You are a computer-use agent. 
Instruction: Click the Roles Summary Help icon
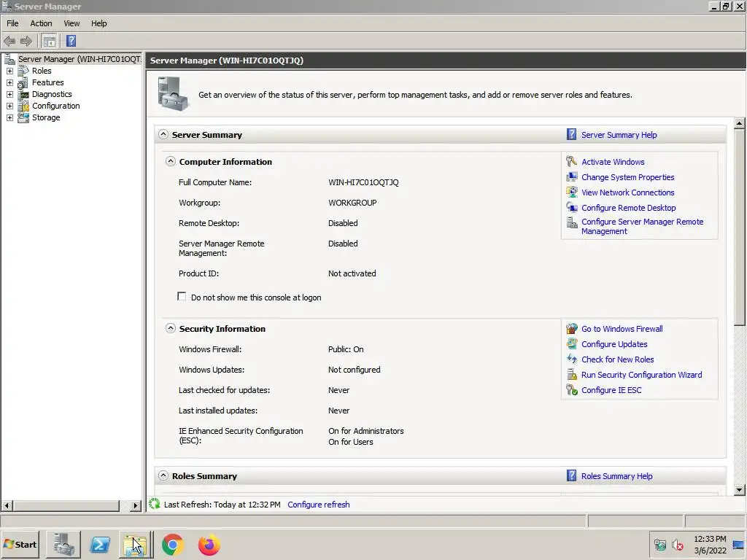coord(571,475)
